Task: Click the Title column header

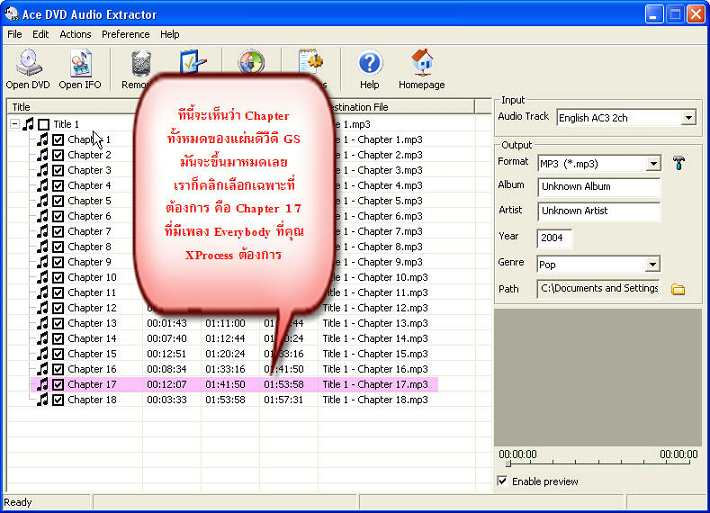Action: [72, 107]
